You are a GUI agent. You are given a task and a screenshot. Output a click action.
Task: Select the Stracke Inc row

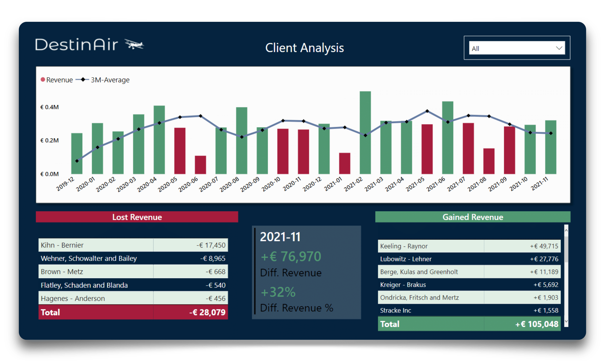(x=469, y=310)
